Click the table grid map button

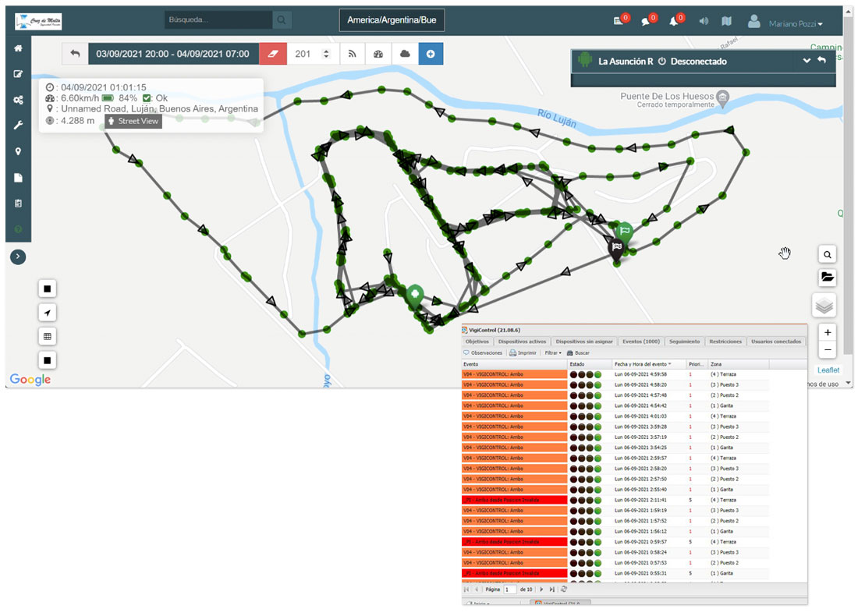point(48,336)
